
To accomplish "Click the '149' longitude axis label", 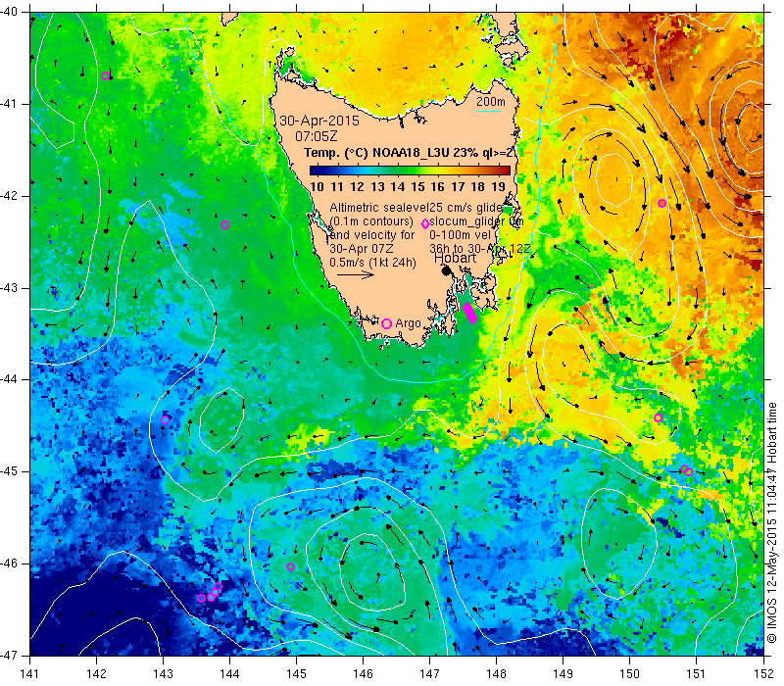I will [563, 673].
